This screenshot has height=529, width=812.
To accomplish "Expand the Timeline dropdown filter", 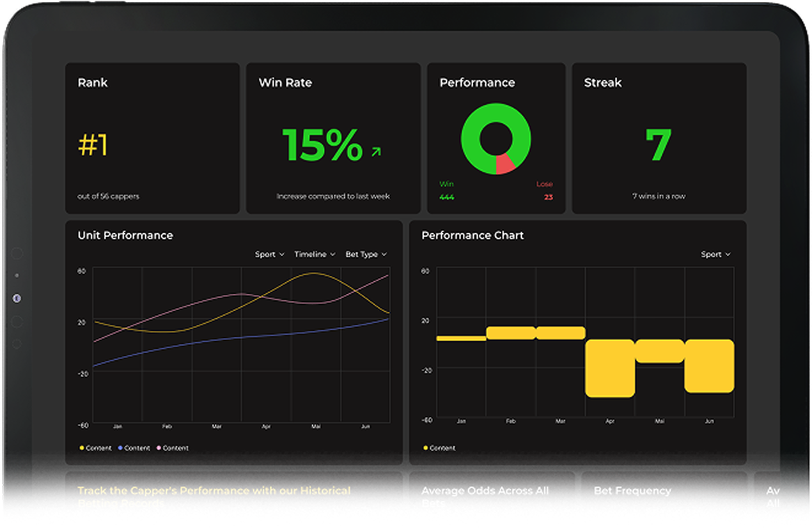I will pyautogui.click(x=315, y=254).
